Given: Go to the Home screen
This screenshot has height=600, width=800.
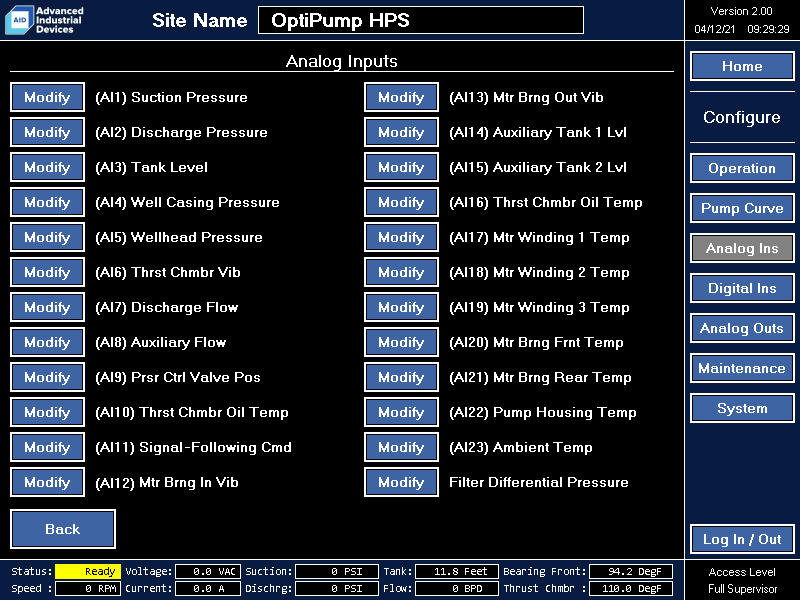Looking at the screenshot, I should [x=742, y=66].
